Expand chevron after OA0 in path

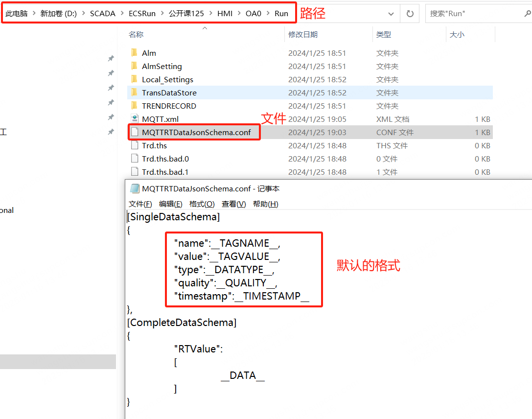[268, 13]
